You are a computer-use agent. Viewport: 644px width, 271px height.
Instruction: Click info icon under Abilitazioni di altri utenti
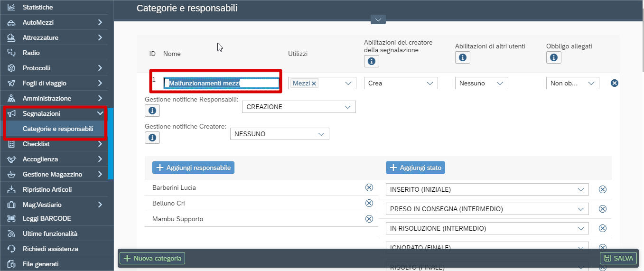click(463, 57)
